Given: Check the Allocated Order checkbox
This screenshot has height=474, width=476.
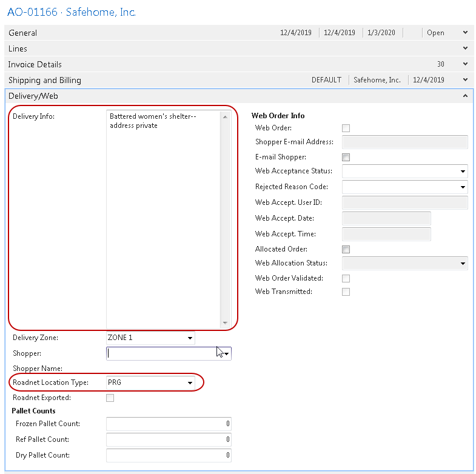Looking at the screenshot, I should click(346, 249).
